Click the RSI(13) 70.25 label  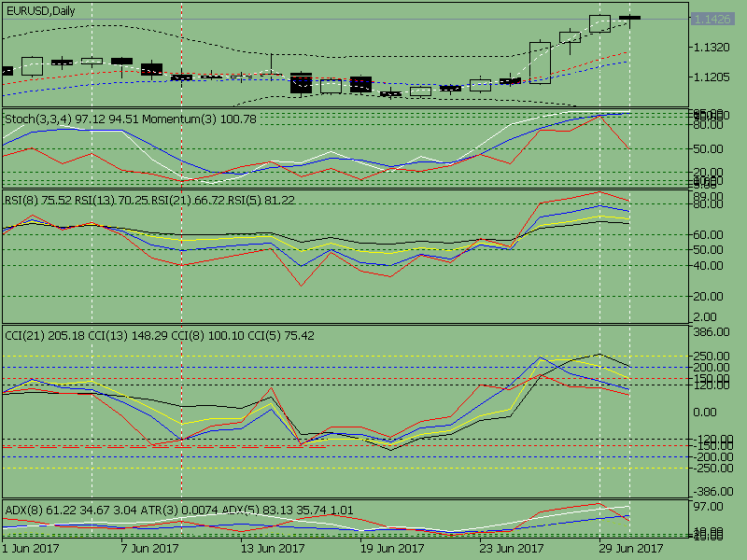coord(112,201)
